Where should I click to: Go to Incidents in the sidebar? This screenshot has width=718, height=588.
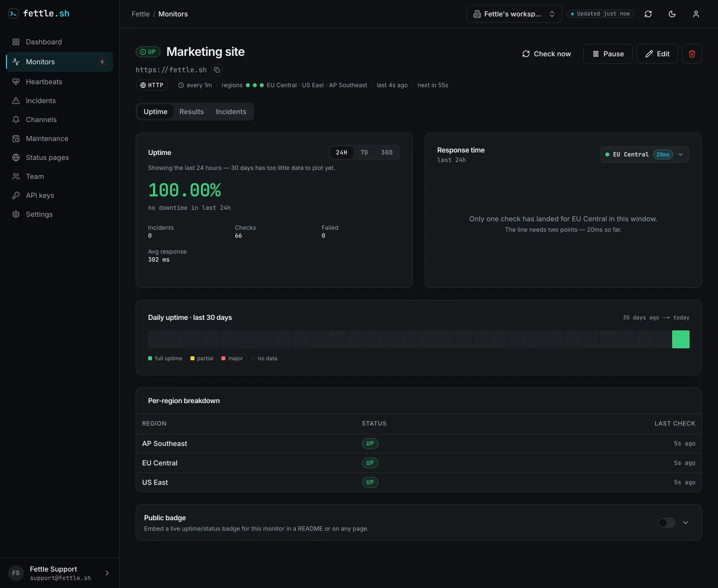(x=59, y=101)
